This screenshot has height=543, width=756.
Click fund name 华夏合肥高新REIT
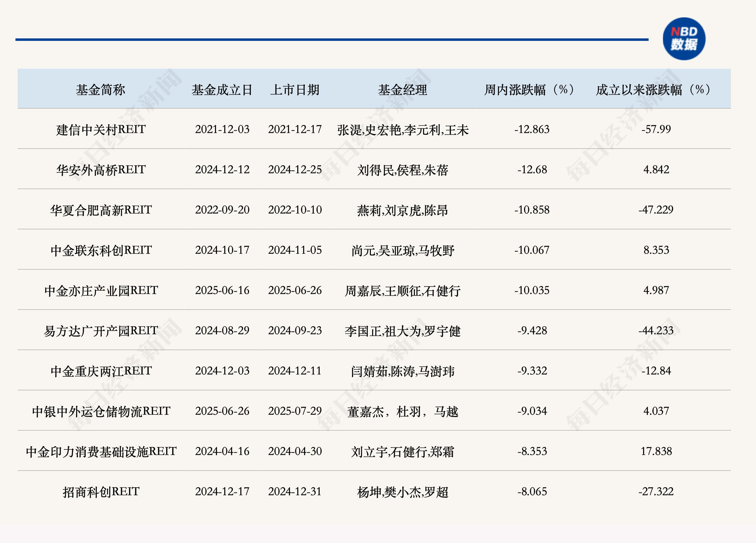point(101,210)
